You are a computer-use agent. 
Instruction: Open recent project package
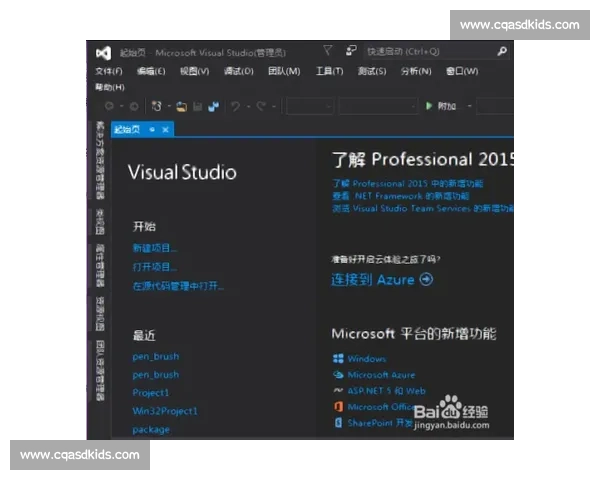point(151,430)
